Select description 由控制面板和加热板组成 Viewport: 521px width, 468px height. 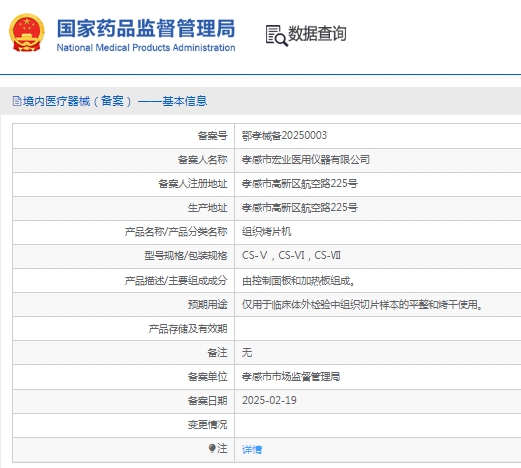coord(299,281)
